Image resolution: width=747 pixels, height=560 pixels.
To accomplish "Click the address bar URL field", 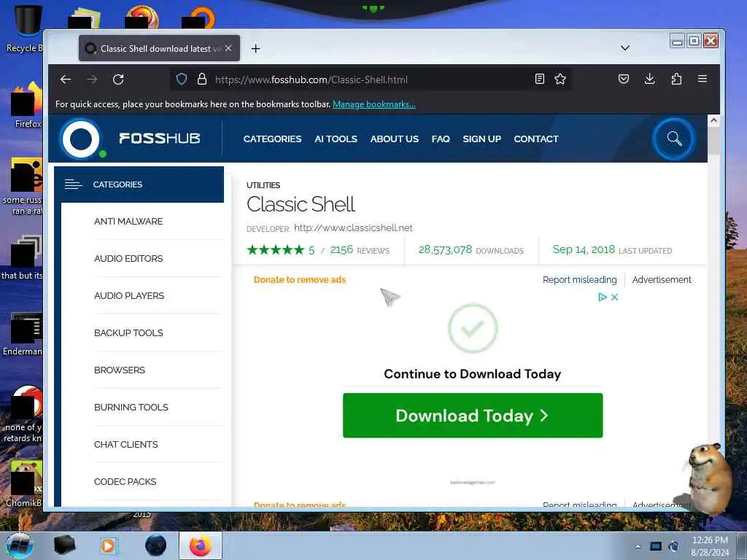I will click(x=369, y=79).
